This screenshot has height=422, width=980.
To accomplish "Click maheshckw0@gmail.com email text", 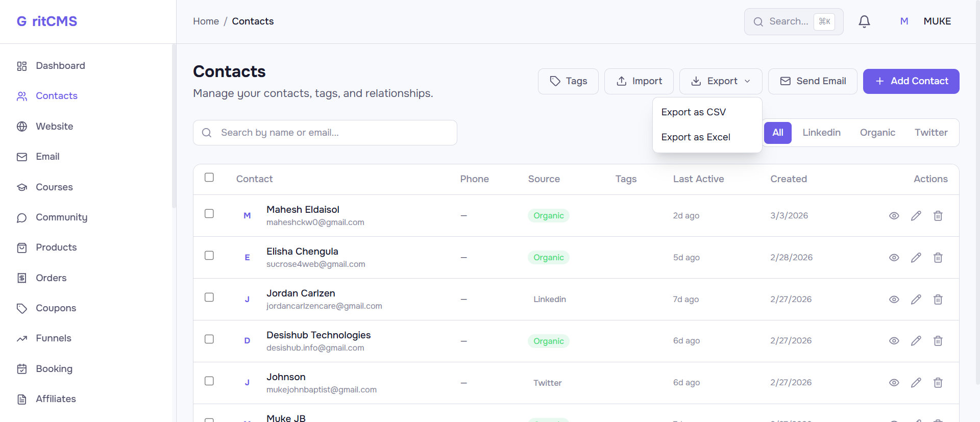I will click(x=315, y=222).
